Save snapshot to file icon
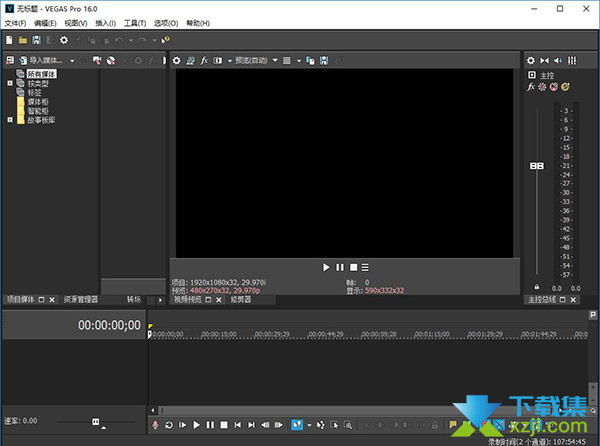600x446 pixels. point(324,60)
